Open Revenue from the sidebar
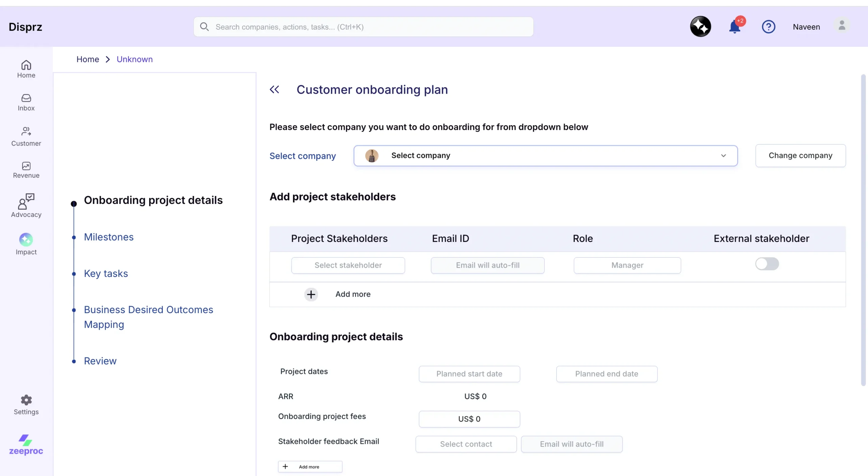Screen dimensions: 868x476 click(26, 170)
